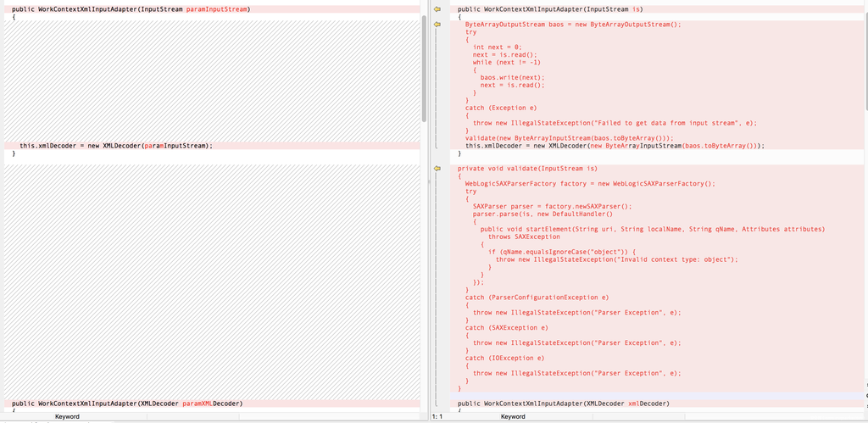Click the validate(new ByteArrayInputStream...) call line
This screenshot has height=423, width=868.
click(569, 137)
